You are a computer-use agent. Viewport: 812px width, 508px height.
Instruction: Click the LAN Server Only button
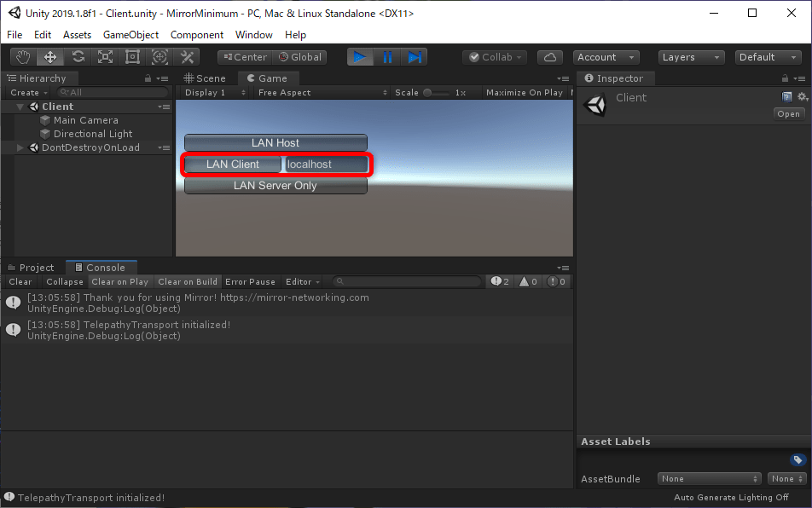click(275, 185)
